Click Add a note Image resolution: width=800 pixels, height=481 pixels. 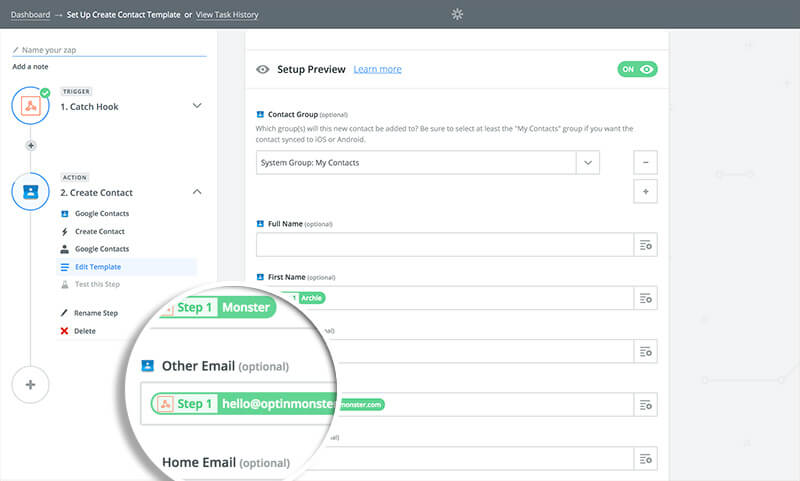coord(30,67)
